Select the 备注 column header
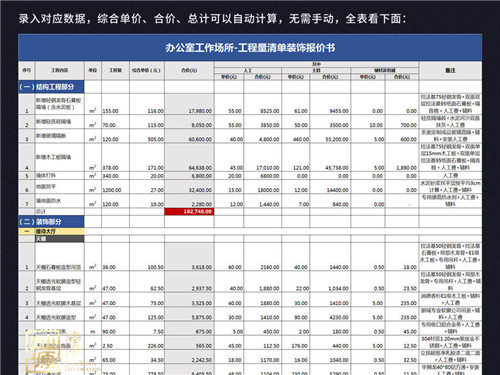500x375 pixels. coord(450,70)
